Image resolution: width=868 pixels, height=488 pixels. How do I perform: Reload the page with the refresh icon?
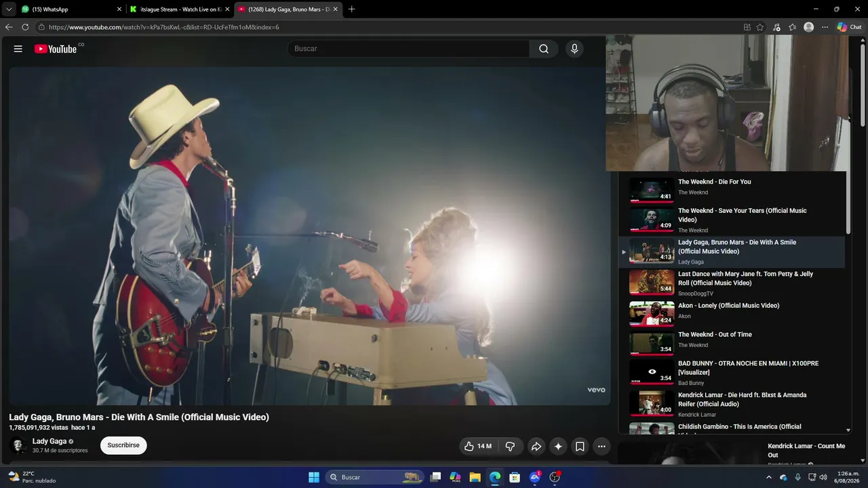(x=25, y=27)
